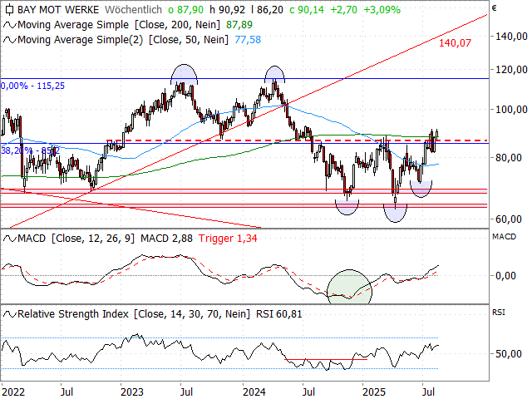Click the 50-period average value 77,58

[248, 40]
